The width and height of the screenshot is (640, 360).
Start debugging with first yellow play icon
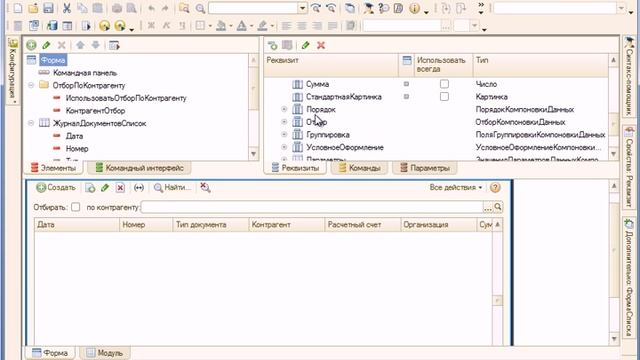104,26
